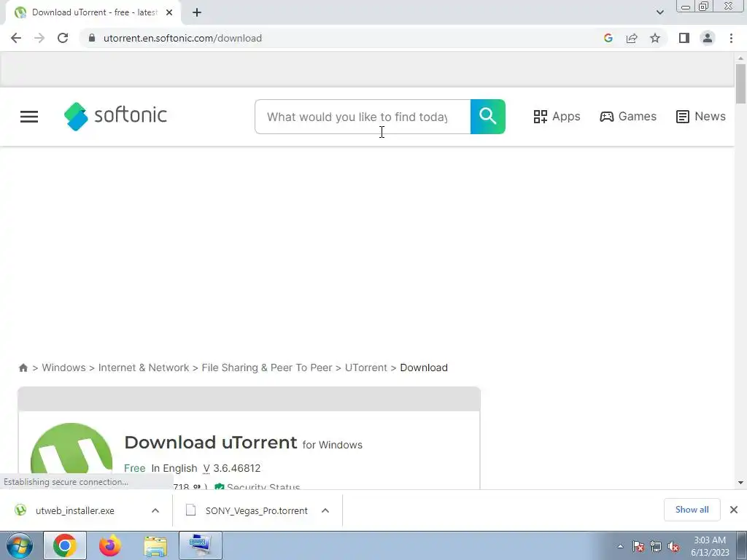Open a new browser tab
This screenshot has height=560, width=747.
(197, 12)
